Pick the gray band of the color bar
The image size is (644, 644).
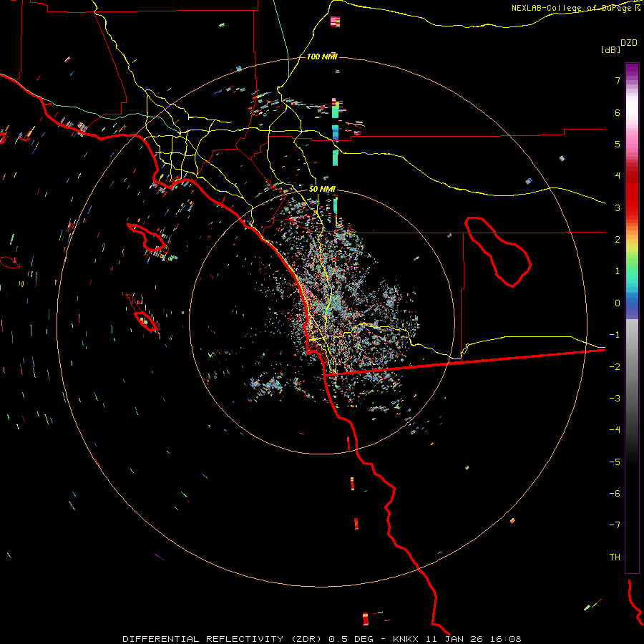pos(632,357)
